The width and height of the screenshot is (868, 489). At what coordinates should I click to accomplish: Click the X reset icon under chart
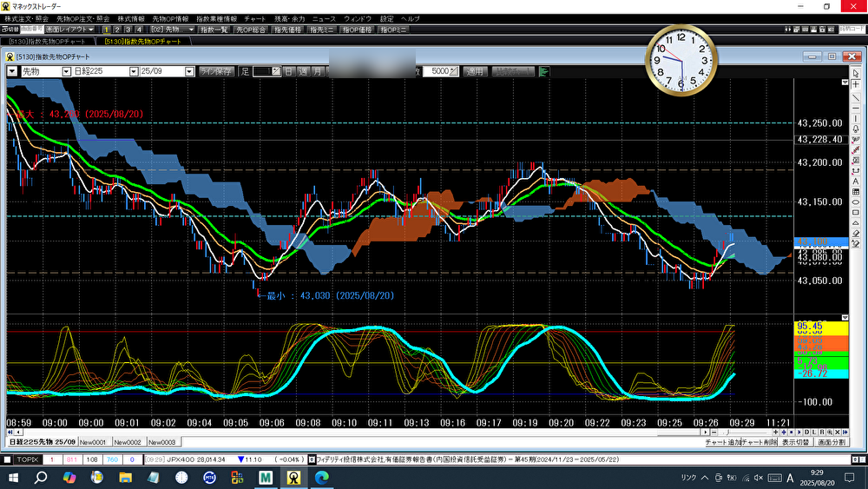pyautogui.click(x=838, y=432)
